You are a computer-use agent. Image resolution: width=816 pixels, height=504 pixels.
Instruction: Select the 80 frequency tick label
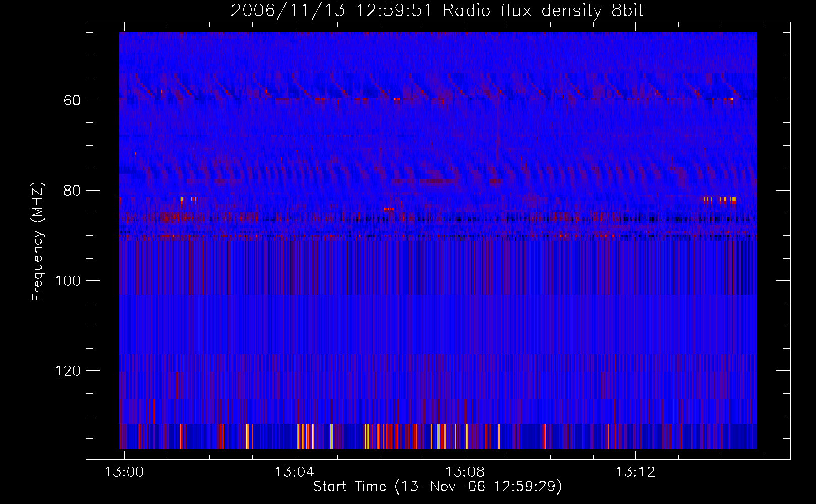(72, 191)
